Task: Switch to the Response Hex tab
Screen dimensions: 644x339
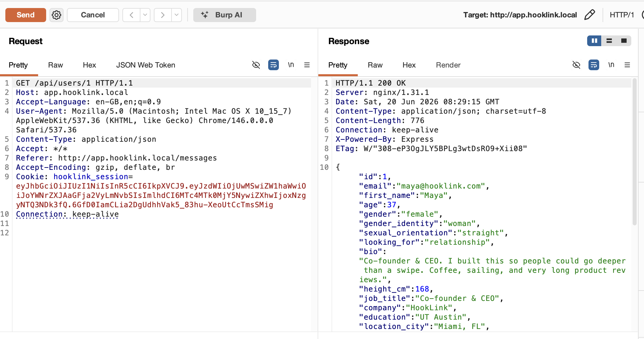Action: 409,65
